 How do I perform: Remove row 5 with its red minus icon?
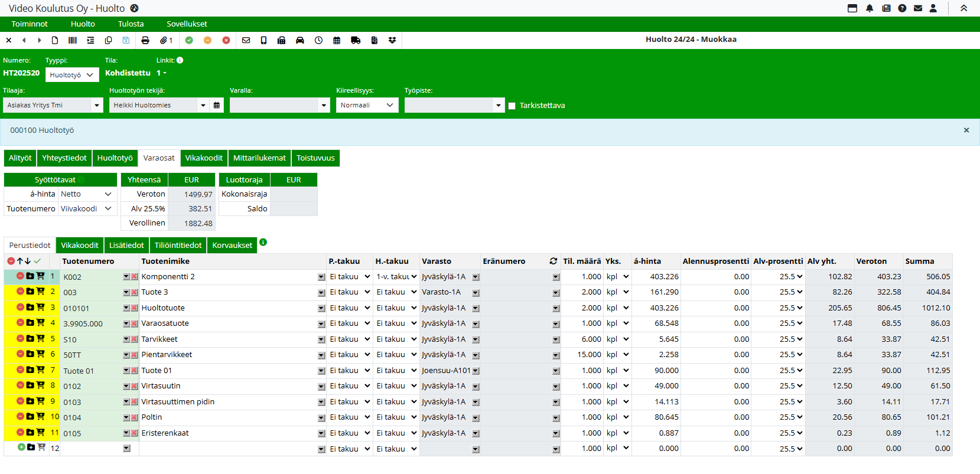pos(20,338)
